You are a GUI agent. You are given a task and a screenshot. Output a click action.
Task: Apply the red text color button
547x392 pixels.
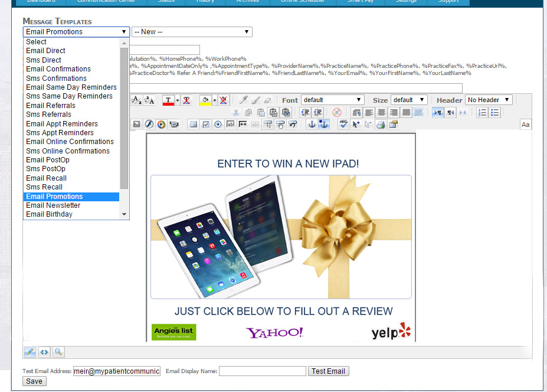pyautogui.click(x=168, y=100)
